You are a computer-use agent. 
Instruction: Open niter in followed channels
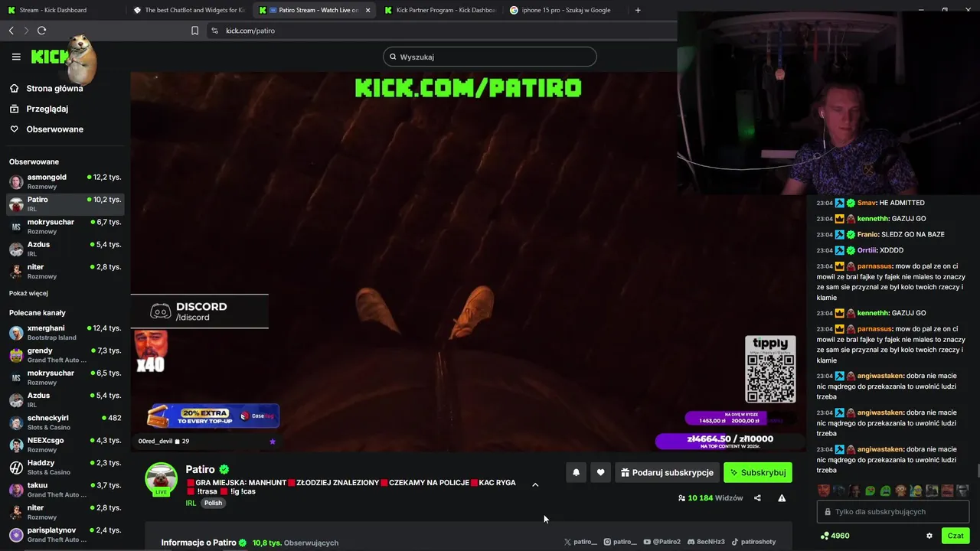65,271
